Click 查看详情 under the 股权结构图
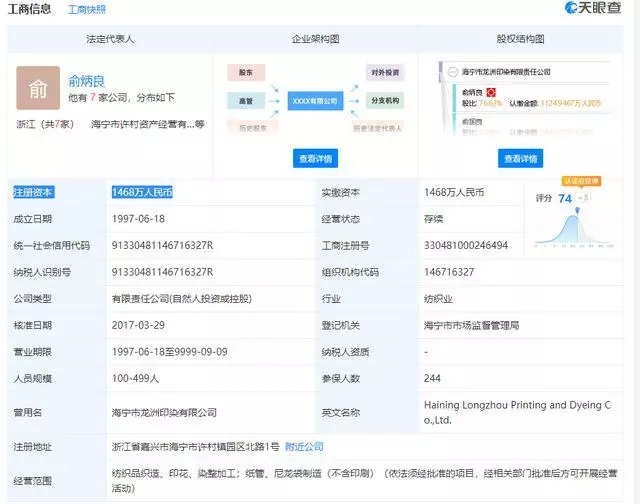The width and height of the screenshot is (640, 504). 520,158
